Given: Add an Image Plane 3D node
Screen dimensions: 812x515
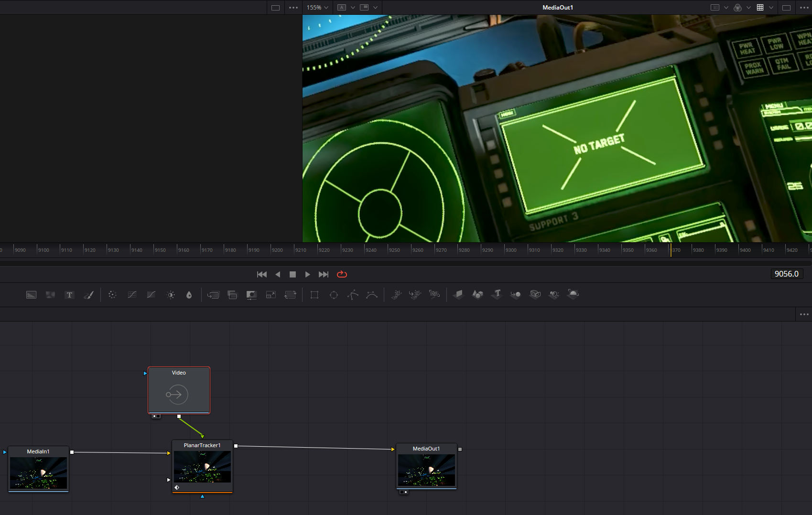Looking at the screenshot, I should pos(458,294).
